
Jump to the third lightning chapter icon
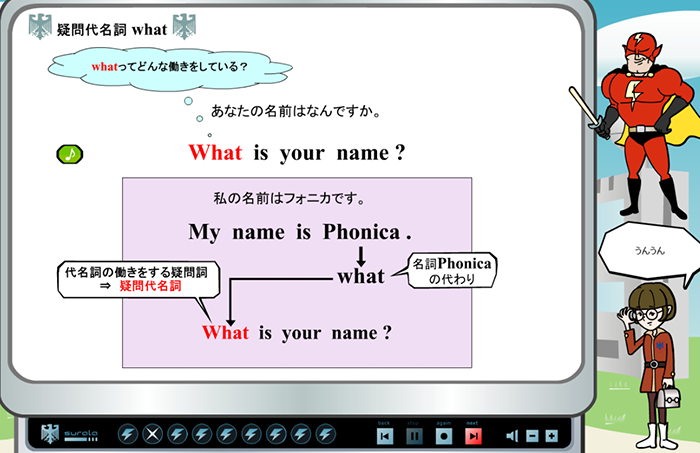202,434
